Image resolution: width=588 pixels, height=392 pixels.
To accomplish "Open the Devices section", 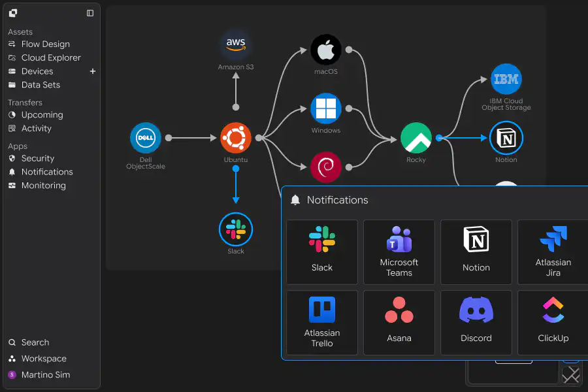I will click(37, 71).
